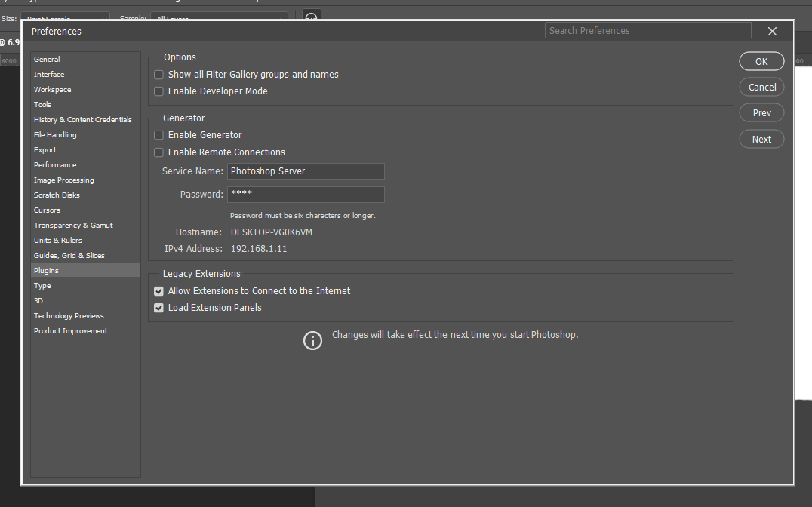Dismiss the dialog with Cancel
812x507 pixels.
coord(761,87)
